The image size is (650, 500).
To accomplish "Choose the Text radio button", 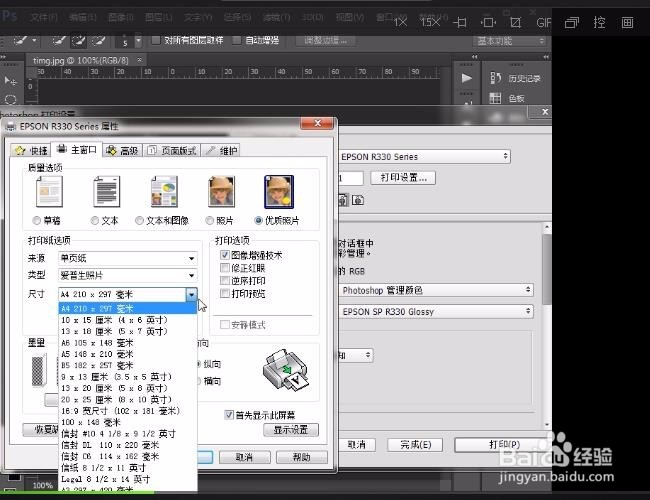I will [x=95, y=221].
